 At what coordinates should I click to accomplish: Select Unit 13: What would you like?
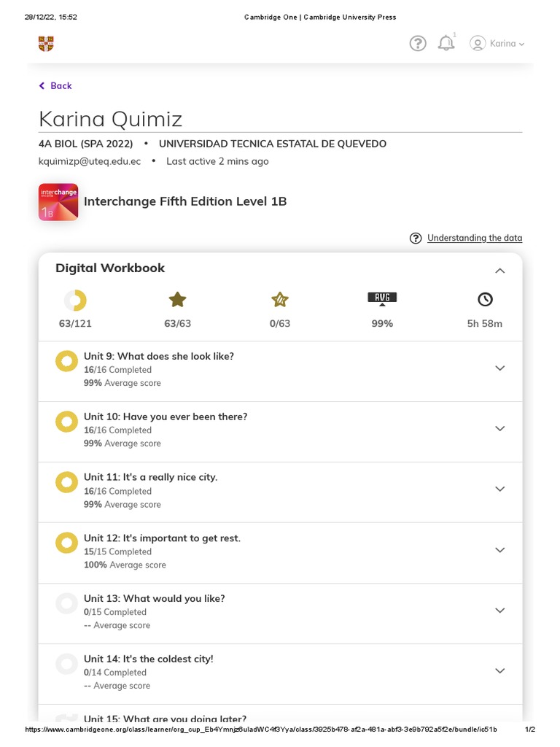(154, 598)
